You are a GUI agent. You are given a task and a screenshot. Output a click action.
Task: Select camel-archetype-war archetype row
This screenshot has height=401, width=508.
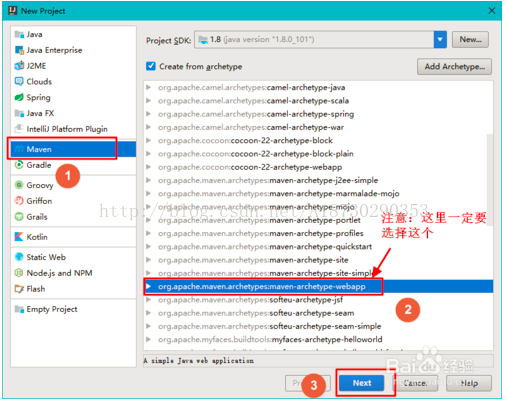tap(318, 127)
